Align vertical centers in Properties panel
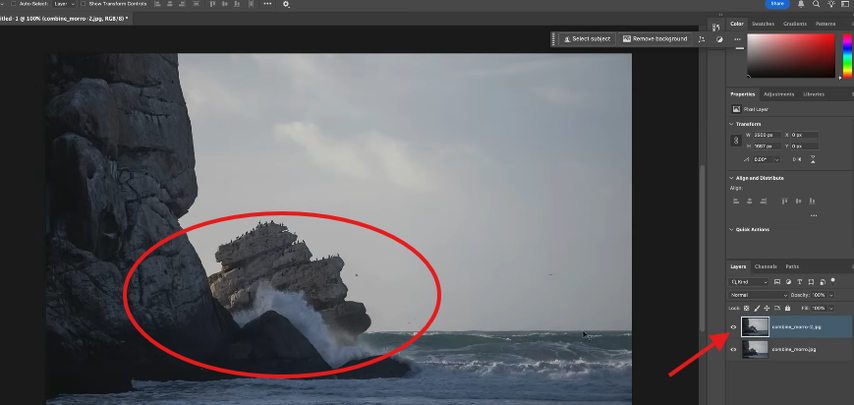 point(798,201)
